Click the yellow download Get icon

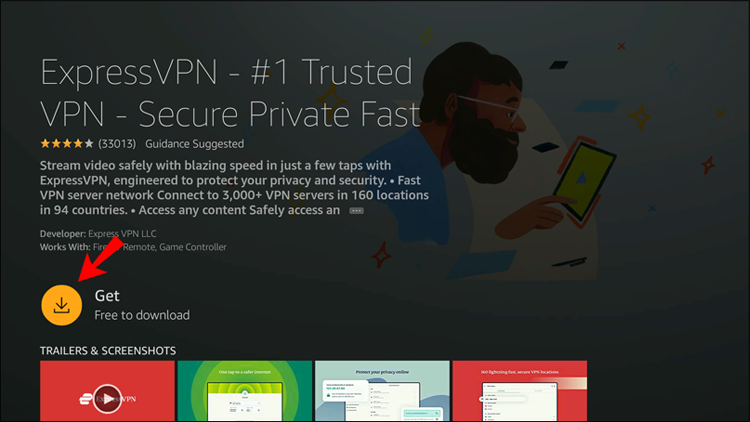click(62, 305)
